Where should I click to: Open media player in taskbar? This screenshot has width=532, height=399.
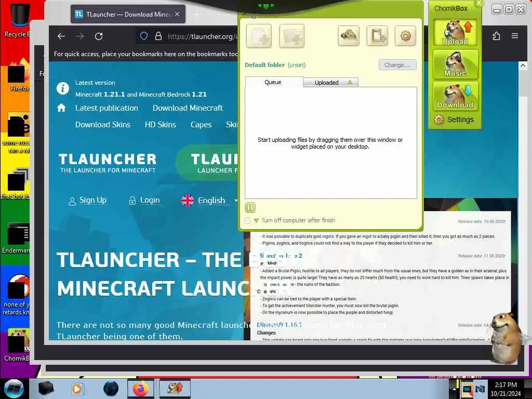[77, 389]
